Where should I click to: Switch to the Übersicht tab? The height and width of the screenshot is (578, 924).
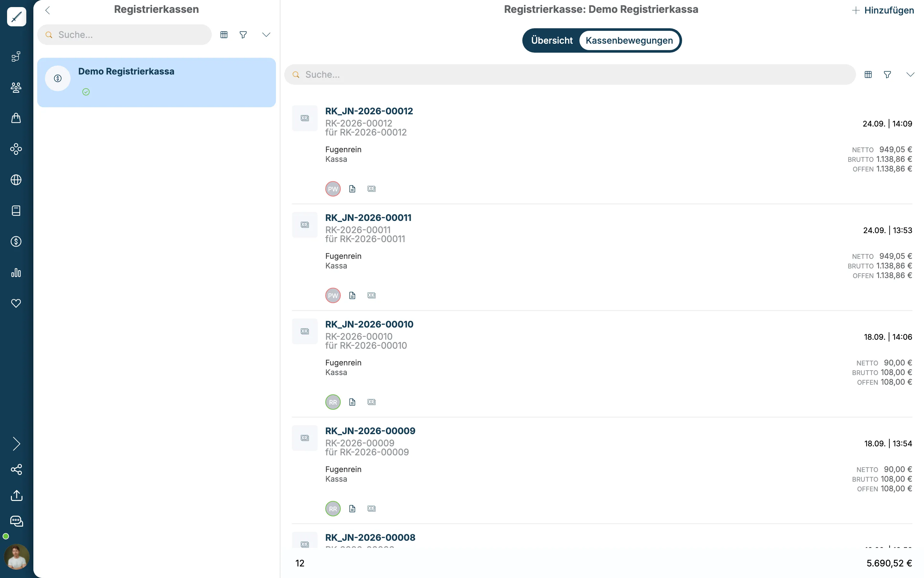(x=552, y=40)
